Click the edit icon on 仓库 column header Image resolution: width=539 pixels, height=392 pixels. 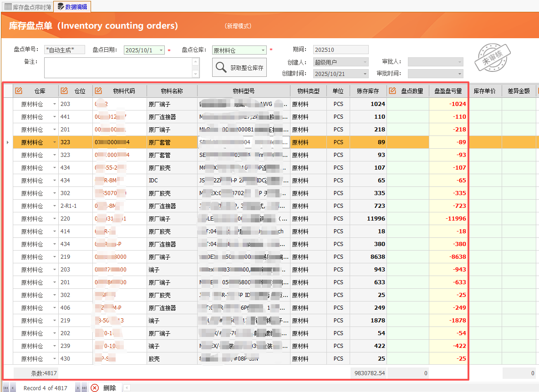18,90
